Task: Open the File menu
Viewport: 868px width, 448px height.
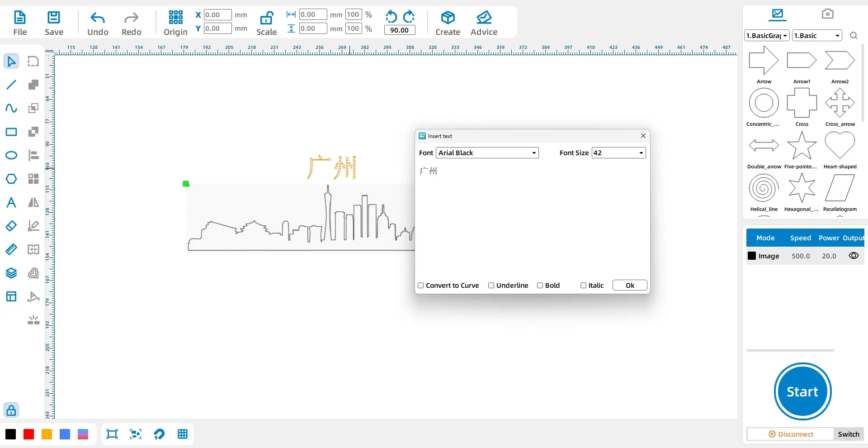Action: 20,23
